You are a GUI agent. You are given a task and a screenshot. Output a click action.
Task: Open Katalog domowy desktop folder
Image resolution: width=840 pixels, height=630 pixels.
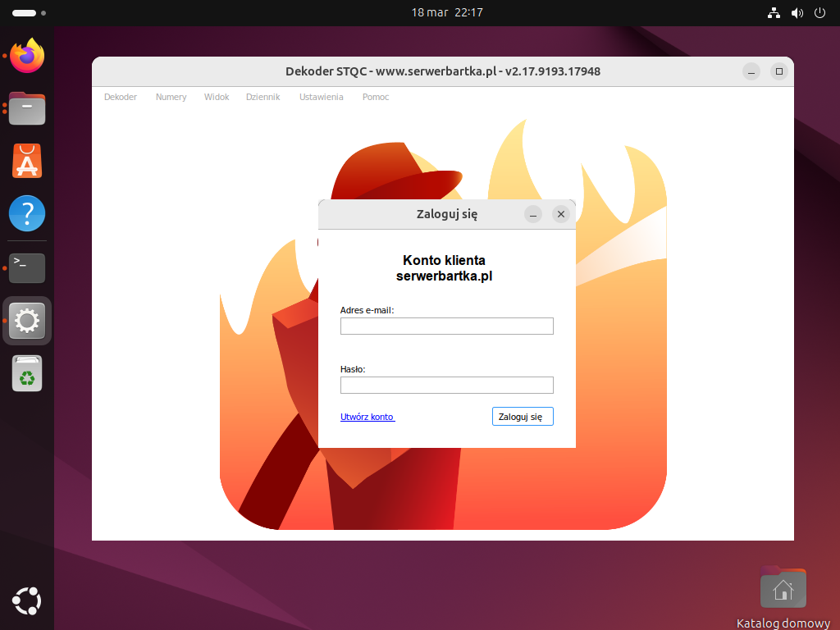pos(783,588)
